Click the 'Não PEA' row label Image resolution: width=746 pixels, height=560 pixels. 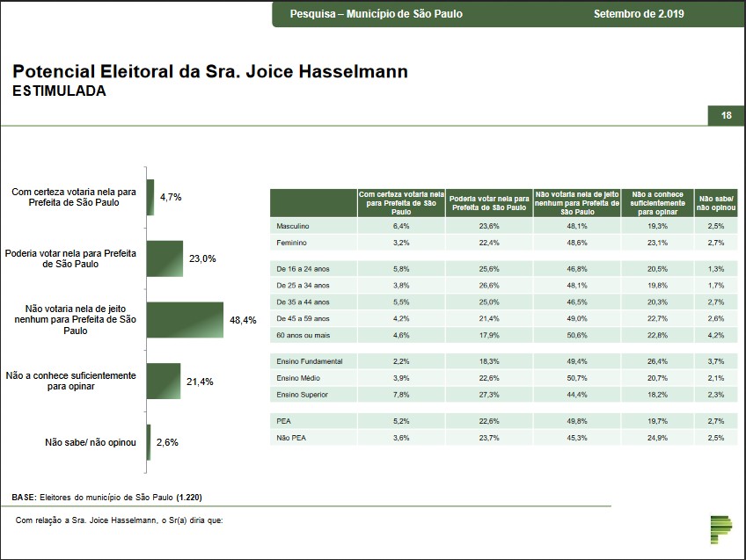click(290, 437)
